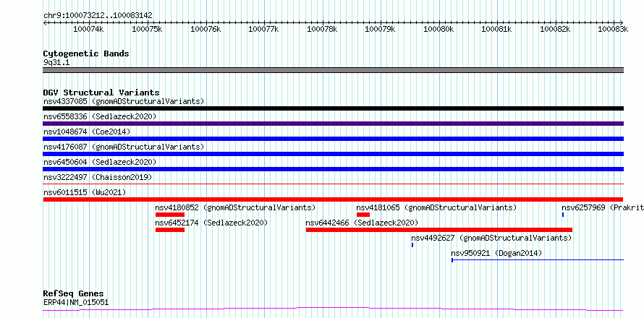
Task: Open the nsv4180852 gnomAD variant label
Action: click(x=235, y=207)
